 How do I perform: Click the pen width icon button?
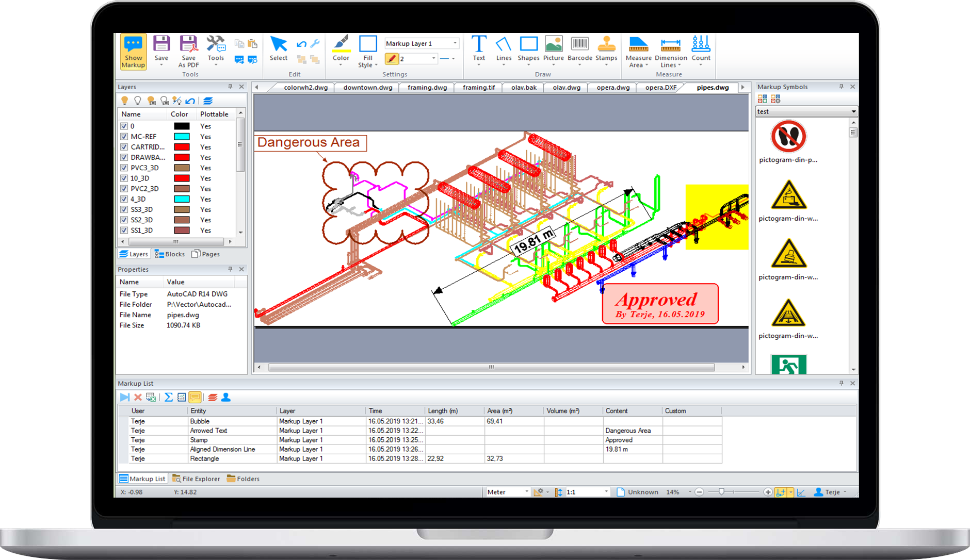coord(392,59)
